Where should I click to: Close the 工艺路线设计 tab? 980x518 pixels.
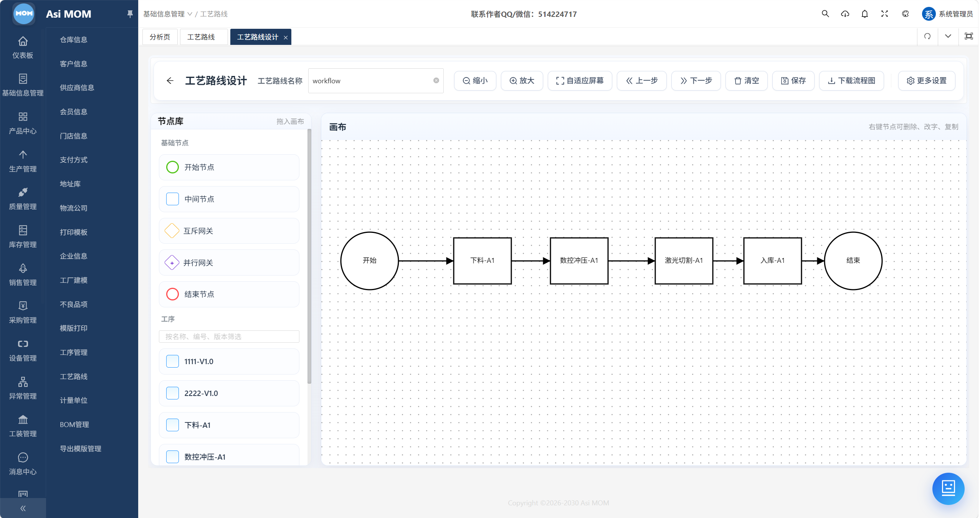coord(286,37)
